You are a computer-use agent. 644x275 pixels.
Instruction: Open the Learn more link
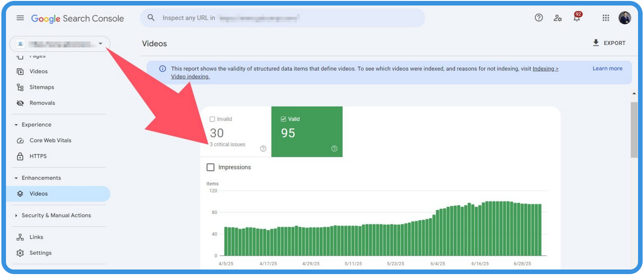(607, 68)
